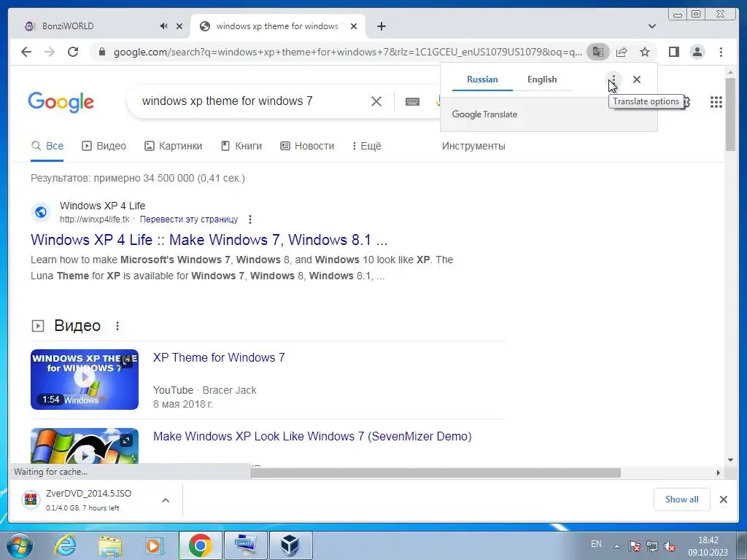This screenshot has height=560, width=747.
Task: Mute the BonziWORLD tab audio
Action: pyautogui.click(x=163, y=26)
